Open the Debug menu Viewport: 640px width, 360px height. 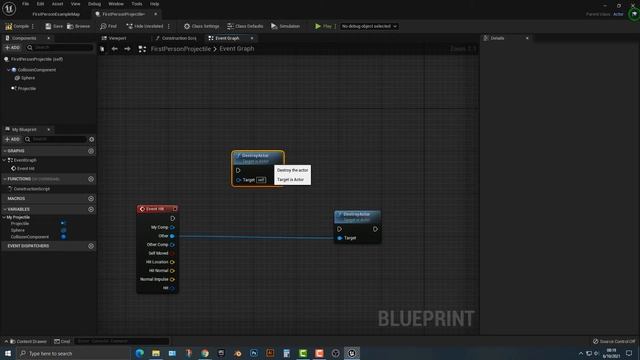click(94, 4)
